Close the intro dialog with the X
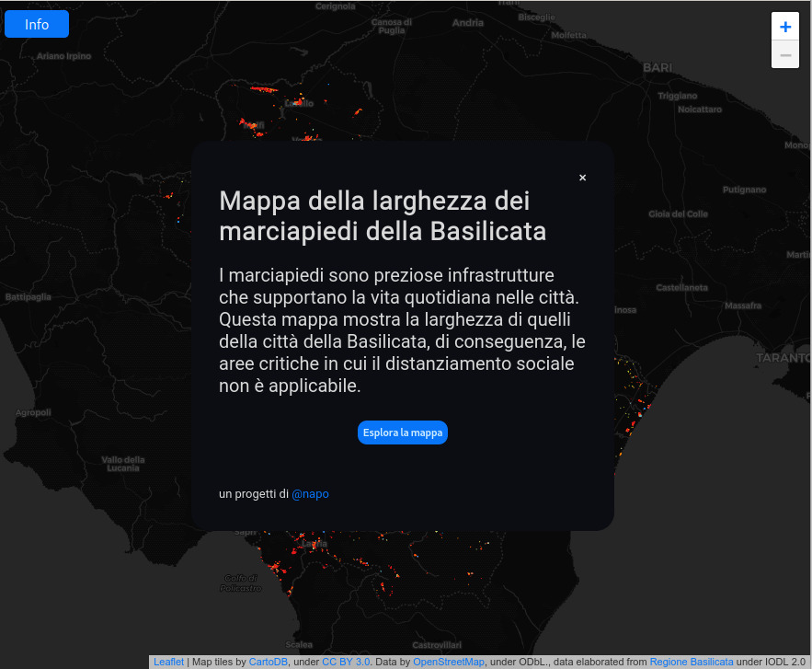Screen dimensions: 812x669 [x=583, y=178]
